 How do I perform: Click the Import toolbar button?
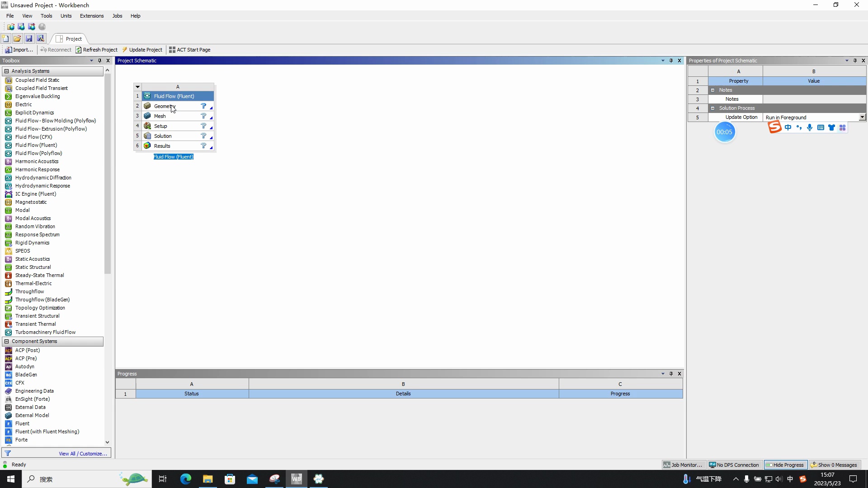click(19, 50)
